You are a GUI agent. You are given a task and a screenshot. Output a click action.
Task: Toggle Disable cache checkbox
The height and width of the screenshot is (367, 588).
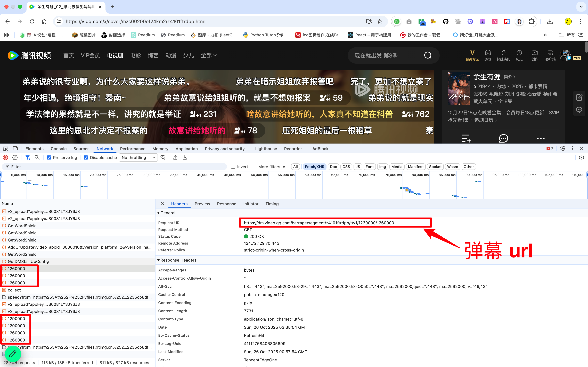[x=86, y=157]
